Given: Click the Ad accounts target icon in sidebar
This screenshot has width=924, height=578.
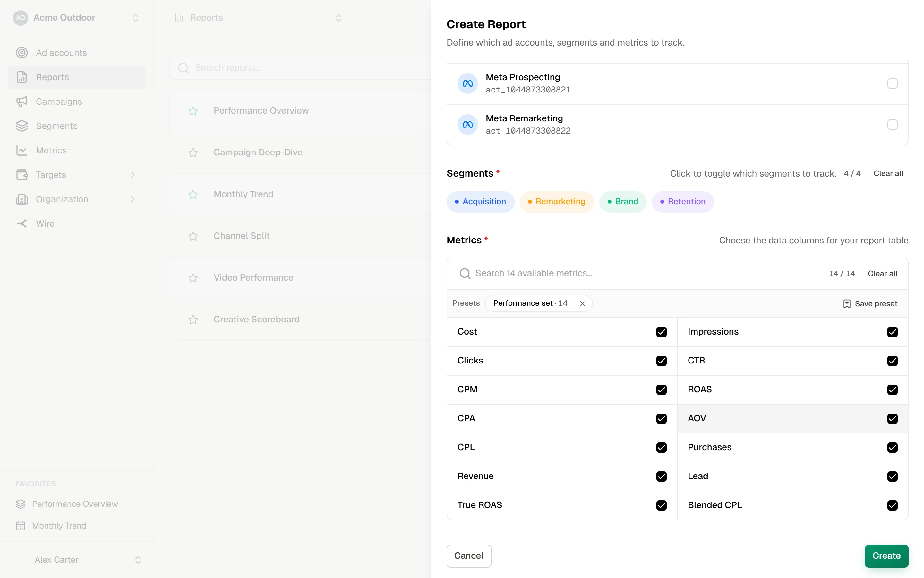Looking at the screenshot, I should [x=22, y=53].
